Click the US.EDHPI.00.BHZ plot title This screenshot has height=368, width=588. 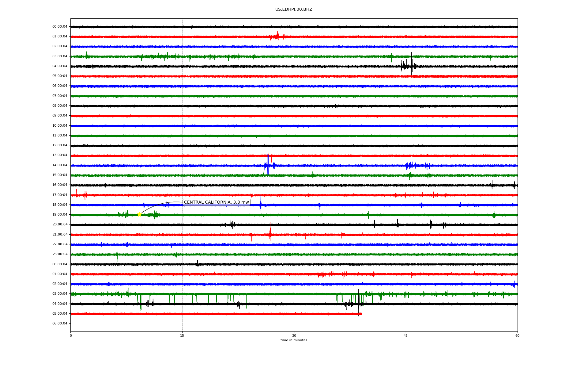click(294, 10)
